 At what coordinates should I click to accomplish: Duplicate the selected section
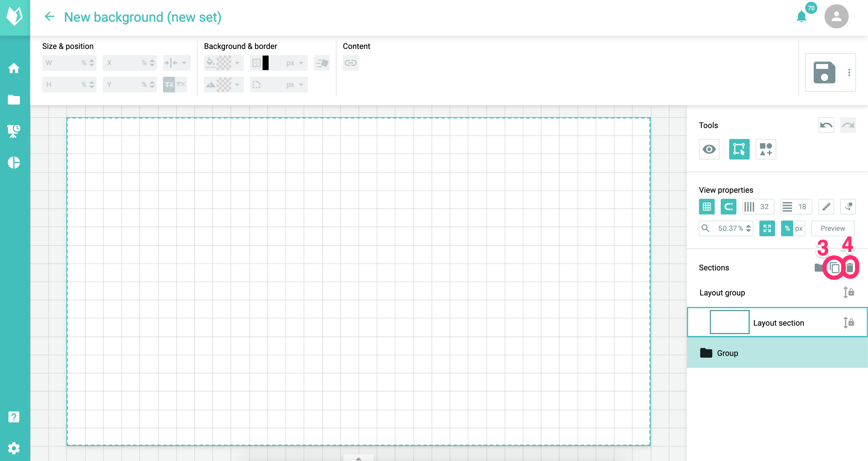click(x=834, y=267)
